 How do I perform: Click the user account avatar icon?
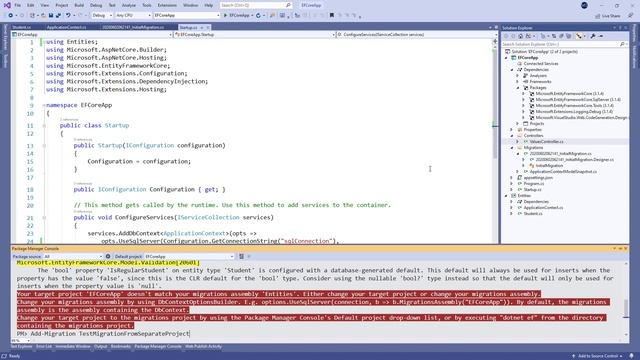click(x=584, y=5)
